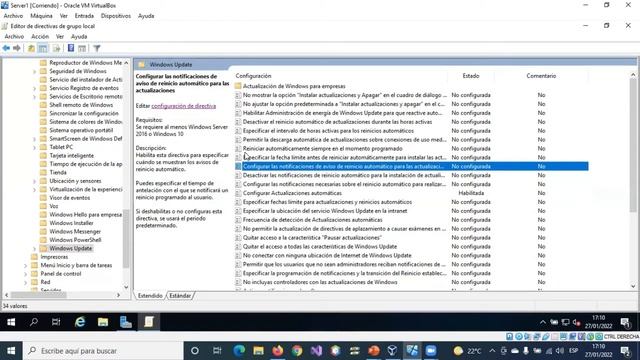
Task: Open 'Actualización de Windows para empresas' folder
Action: [294, 86]
